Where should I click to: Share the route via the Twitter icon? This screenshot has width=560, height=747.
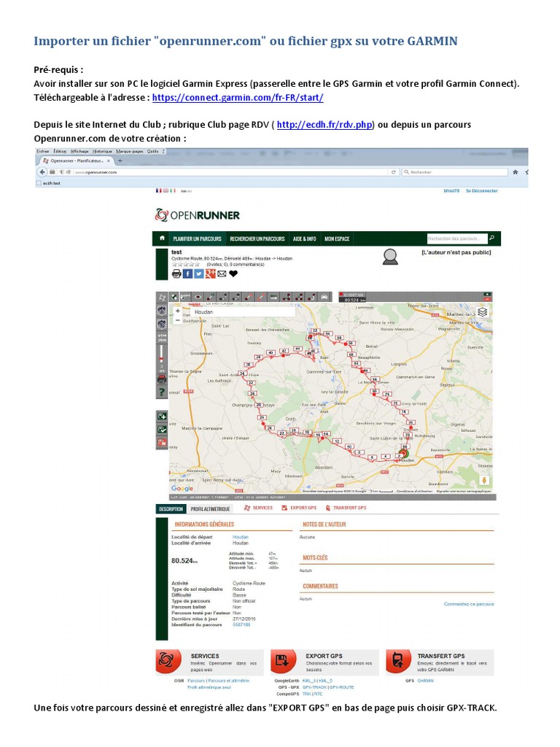198,274
